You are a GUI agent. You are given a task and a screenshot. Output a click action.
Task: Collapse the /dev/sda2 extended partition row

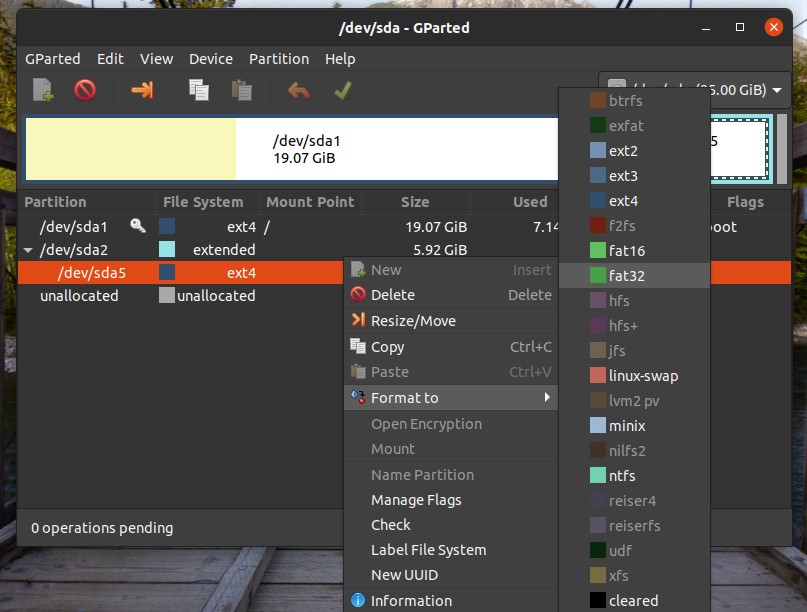click(27, 249)
